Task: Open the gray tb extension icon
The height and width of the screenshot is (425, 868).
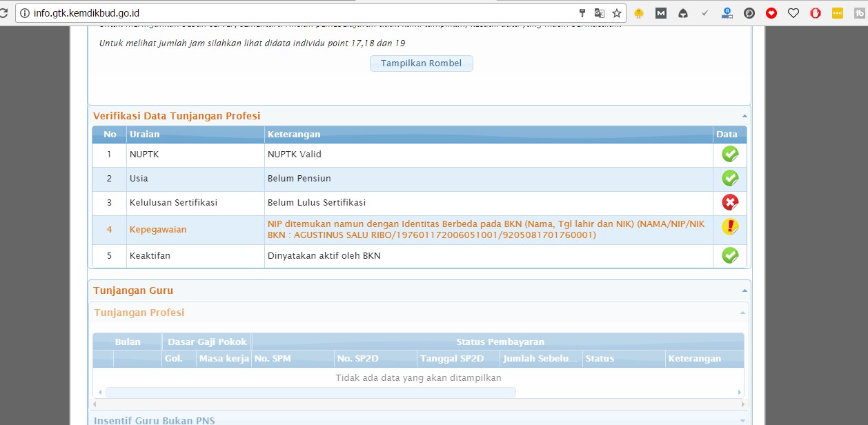Action: (x=860, y=12)
